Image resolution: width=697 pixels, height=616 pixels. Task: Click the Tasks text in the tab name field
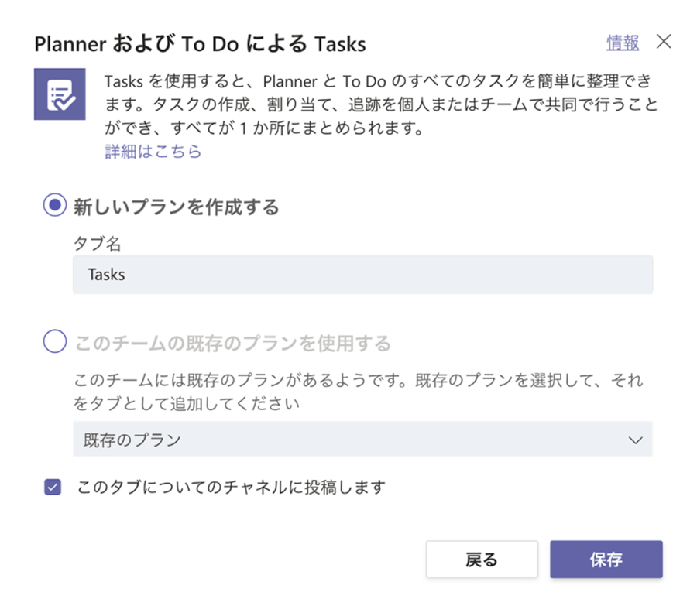coord(107,275)
